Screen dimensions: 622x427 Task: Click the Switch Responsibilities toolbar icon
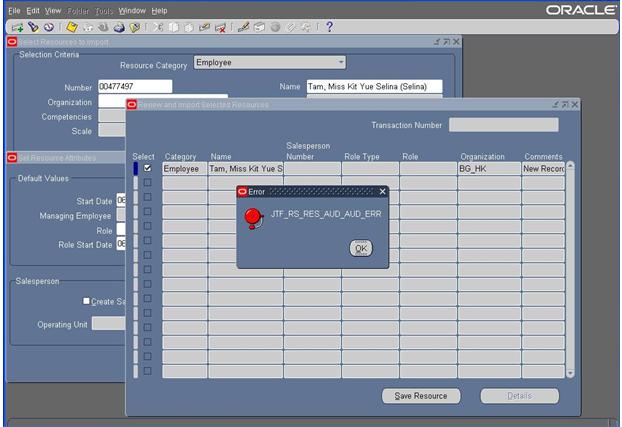tap(104, 27)
